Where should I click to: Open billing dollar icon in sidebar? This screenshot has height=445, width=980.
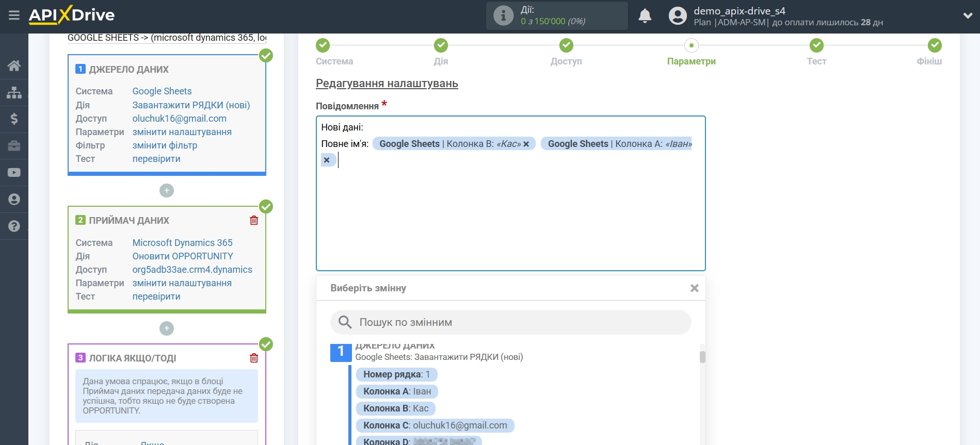tap(14, 119)
